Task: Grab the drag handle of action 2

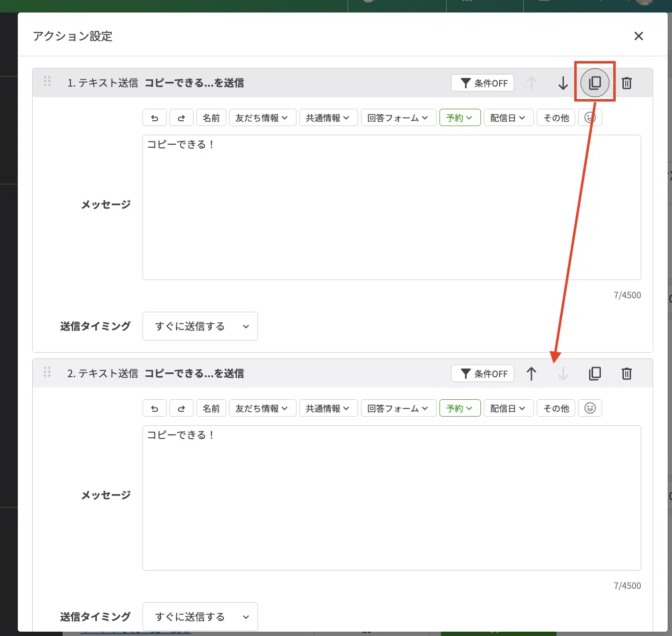Action: [x=47, y=372]
